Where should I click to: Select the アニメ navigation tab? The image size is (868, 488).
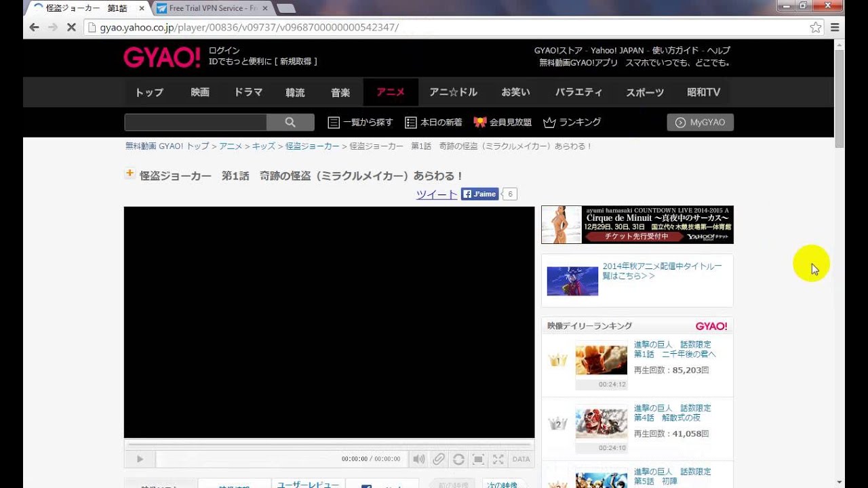[391, 92]
